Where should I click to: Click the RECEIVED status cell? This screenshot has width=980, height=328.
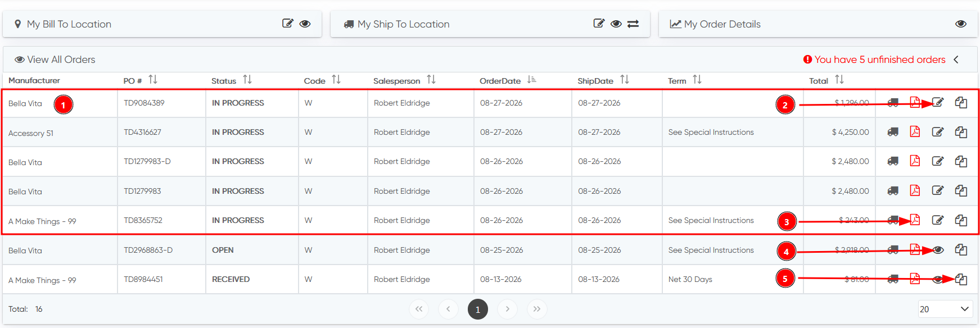click(231, 279)
